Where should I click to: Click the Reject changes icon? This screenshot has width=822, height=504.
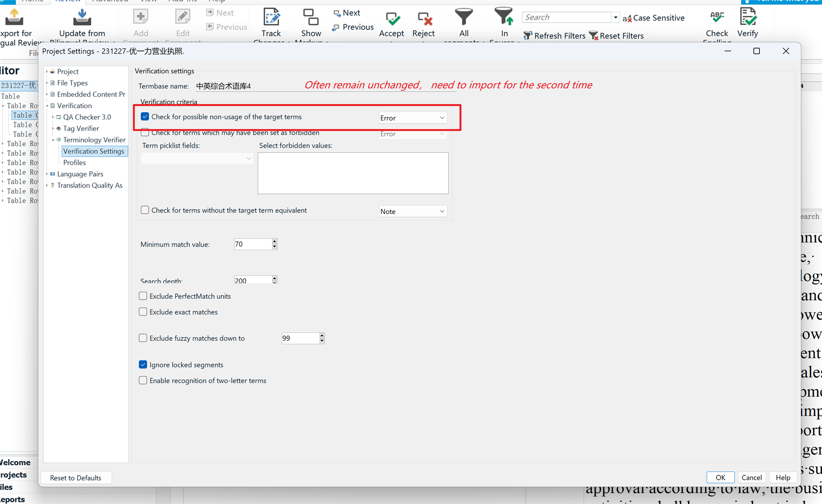tap(424, 19)
